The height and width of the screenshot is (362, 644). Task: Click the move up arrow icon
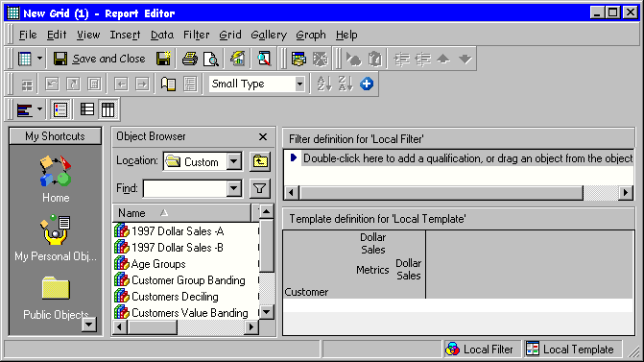point(443,60)
